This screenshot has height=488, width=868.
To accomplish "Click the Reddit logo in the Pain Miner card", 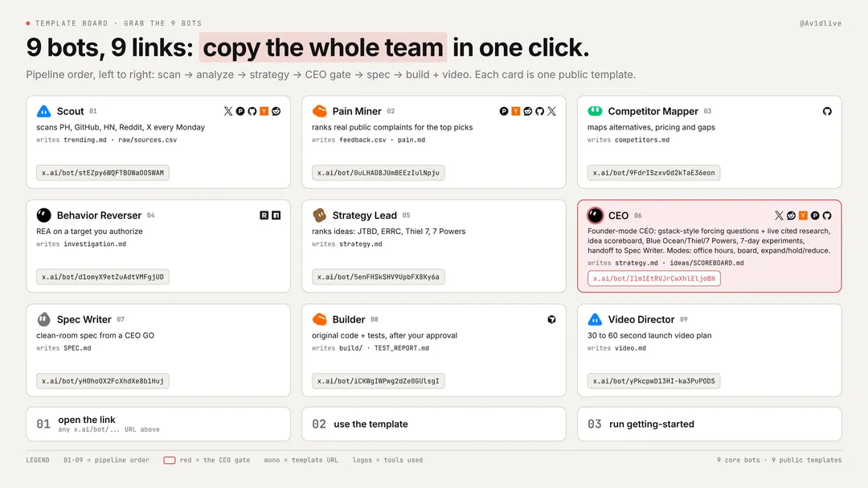I will pyautogui.click(x=527, y=111).
